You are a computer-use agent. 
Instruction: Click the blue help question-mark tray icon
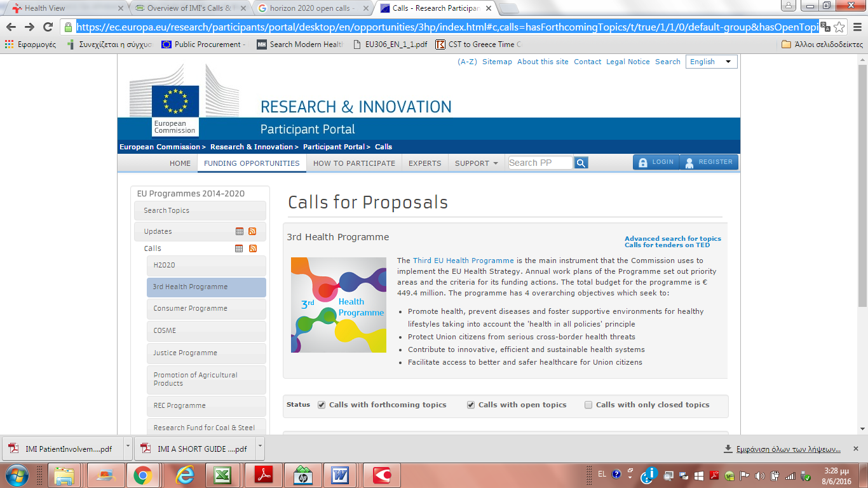(616, 474)
